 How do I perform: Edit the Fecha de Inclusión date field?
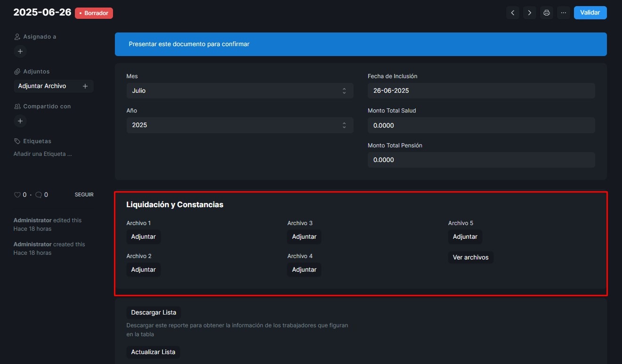(481, 90)
